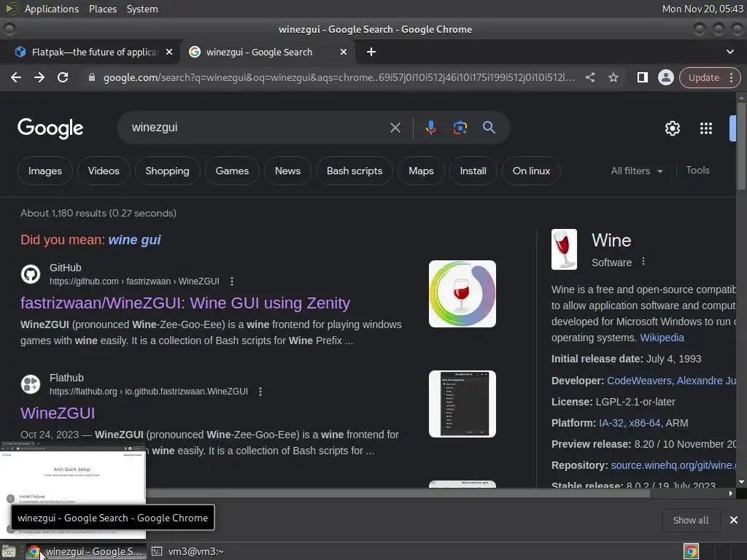The image size is (747, 560).
Task: Click Show all downloads button
Action: (x=690, y=520)
